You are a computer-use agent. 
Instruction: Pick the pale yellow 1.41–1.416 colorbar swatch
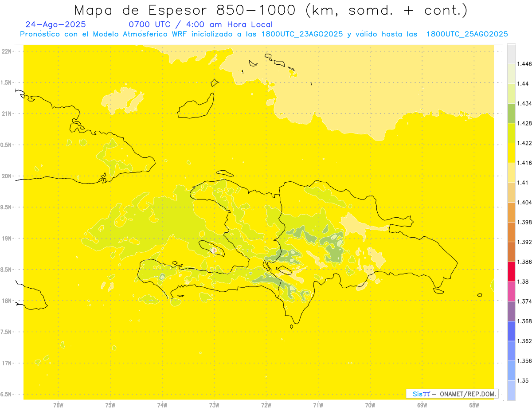(x=511, y=172)
